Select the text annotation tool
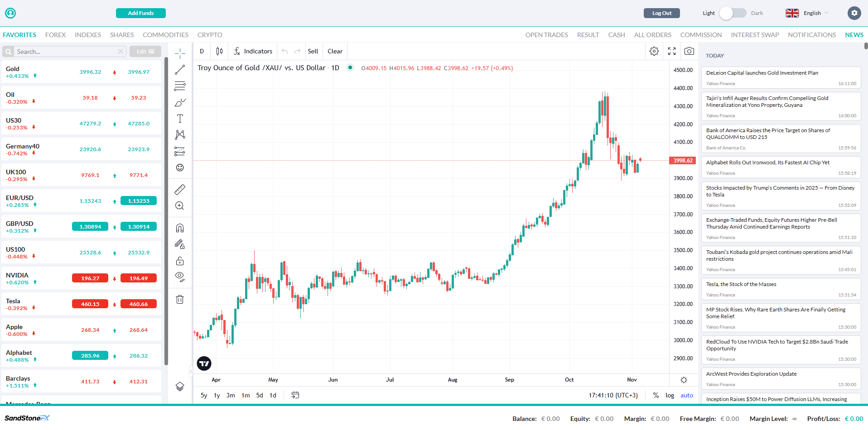Image resolution: width=868 pixels, height=430 pixels. coord(180,119)
